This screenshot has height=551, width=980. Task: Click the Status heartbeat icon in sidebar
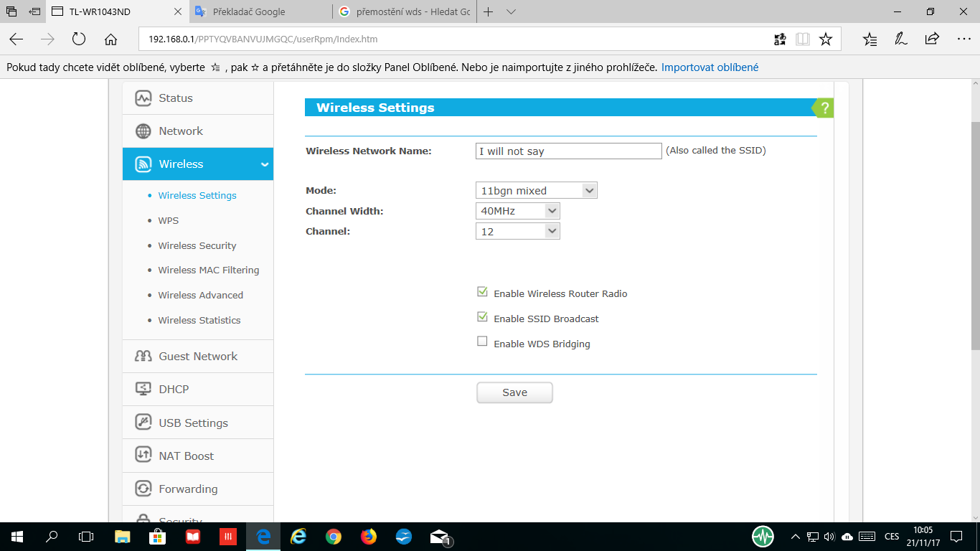143,98
